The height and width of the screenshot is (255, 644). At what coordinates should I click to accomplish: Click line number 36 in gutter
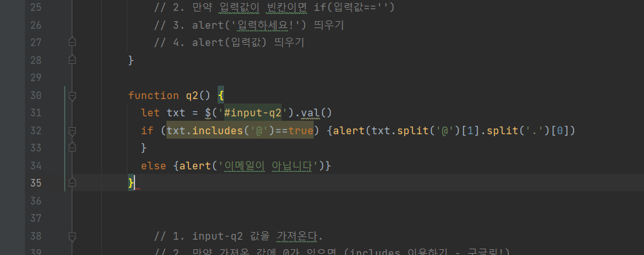point(36,201)
